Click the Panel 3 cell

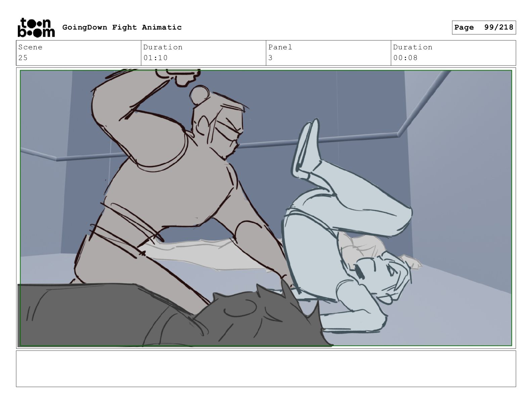(x=328, y=53)
